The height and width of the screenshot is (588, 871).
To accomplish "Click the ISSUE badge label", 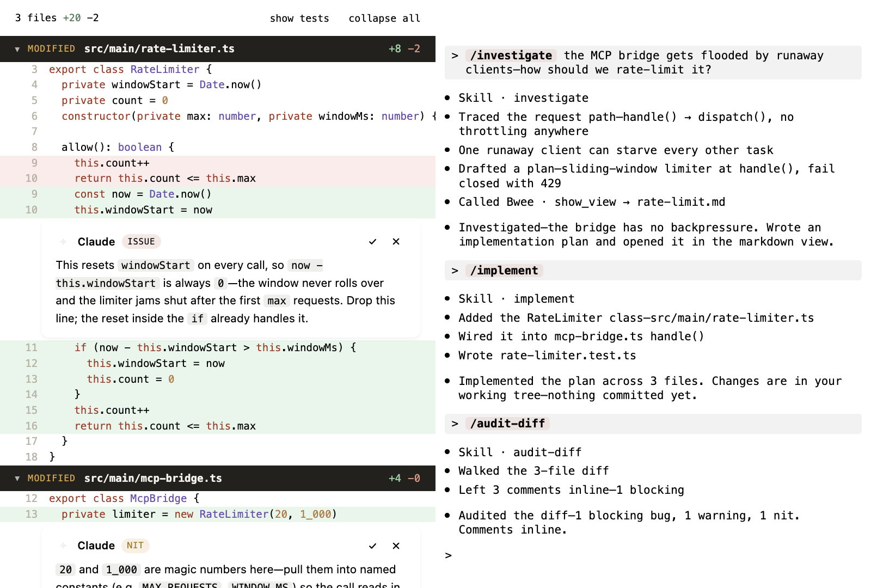I will point(142,242).
